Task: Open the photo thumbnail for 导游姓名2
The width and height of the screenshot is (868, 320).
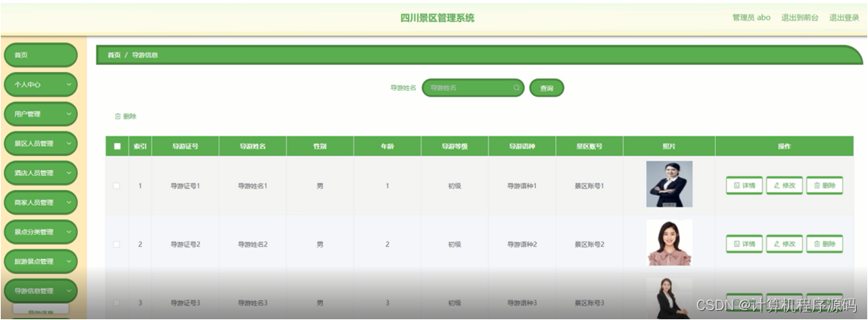Action: pyautogui.click(x=669, y=243)
